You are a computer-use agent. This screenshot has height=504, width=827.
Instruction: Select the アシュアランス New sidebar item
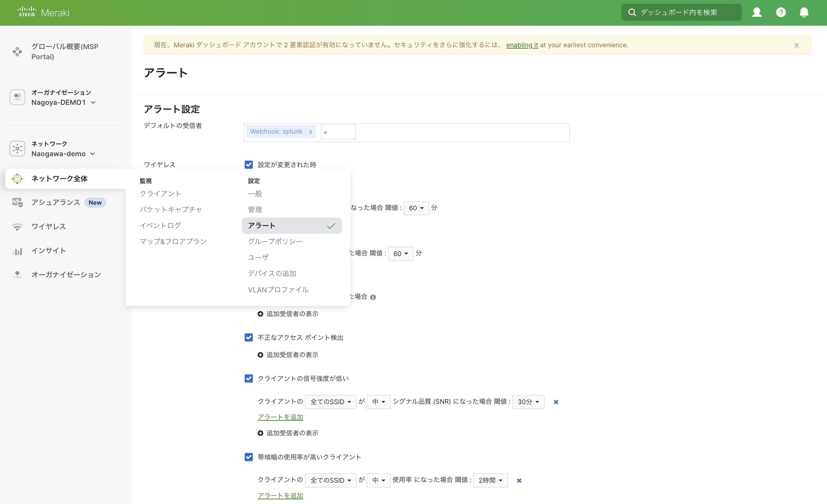(55, 202)
